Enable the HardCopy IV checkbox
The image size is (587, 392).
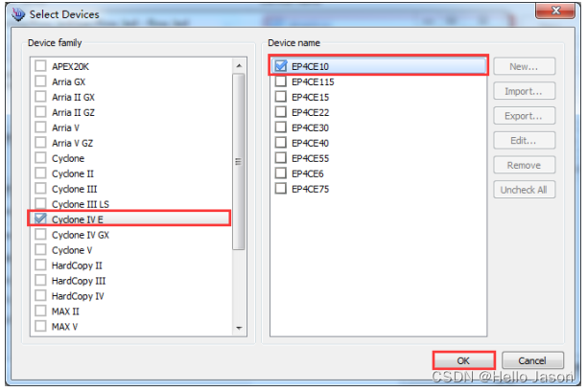tap(40, 296)
